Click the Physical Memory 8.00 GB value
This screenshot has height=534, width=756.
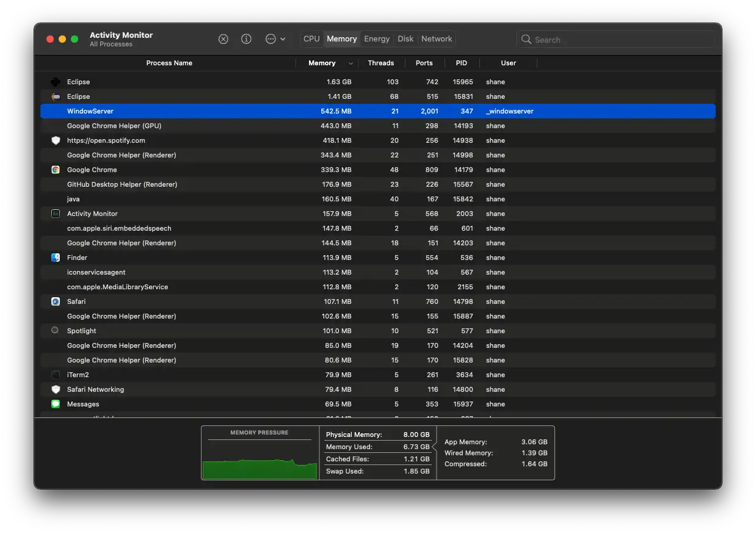coord(416,435)
